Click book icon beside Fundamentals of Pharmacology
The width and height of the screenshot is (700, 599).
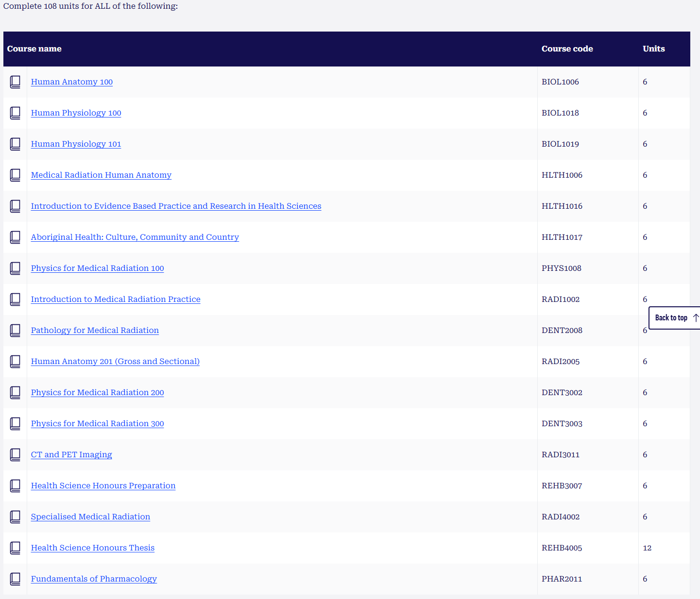[x=15, y=579]
